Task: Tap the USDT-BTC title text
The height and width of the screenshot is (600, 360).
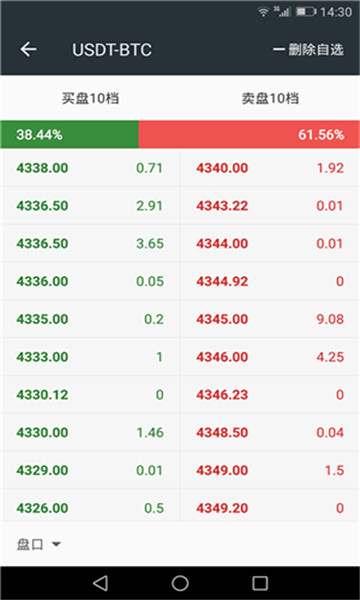Action: 112,50
